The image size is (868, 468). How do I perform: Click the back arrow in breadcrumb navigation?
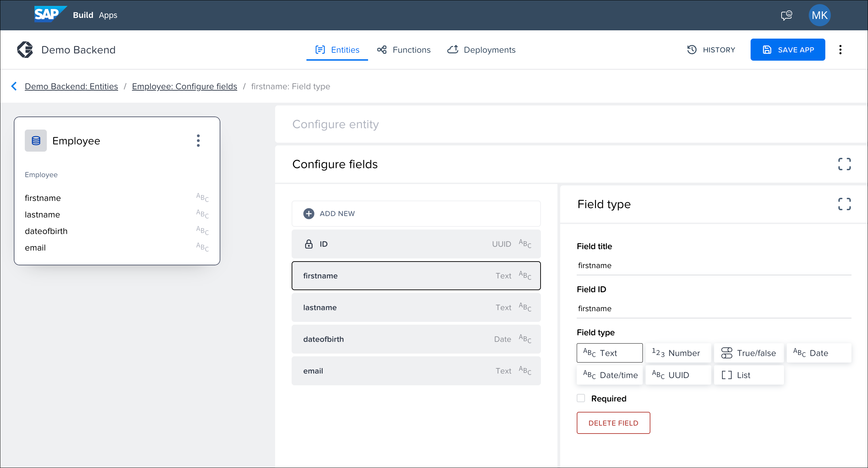[x=14, y=87]
